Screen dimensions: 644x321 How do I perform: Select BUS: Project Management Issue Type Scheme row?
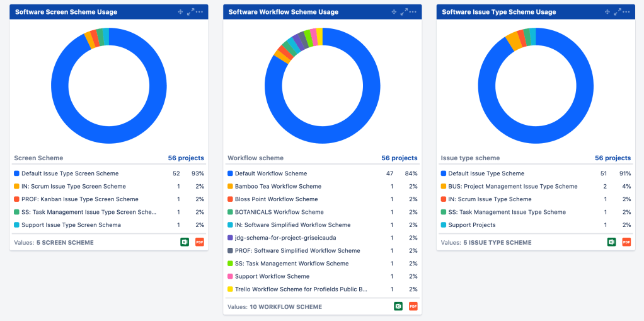pyautogui.click(x=512, y=187)
